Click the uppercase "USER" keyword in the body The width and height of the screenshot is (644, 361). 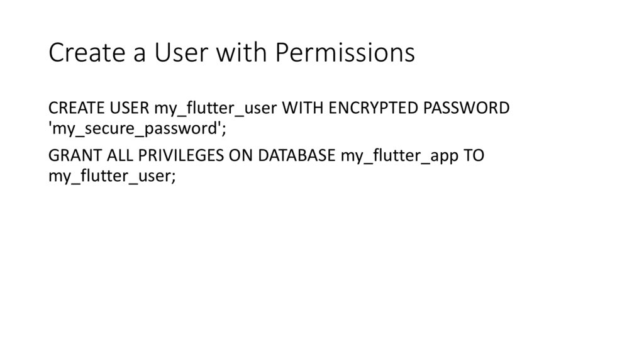pyautogui.click(x=128, y=108)
